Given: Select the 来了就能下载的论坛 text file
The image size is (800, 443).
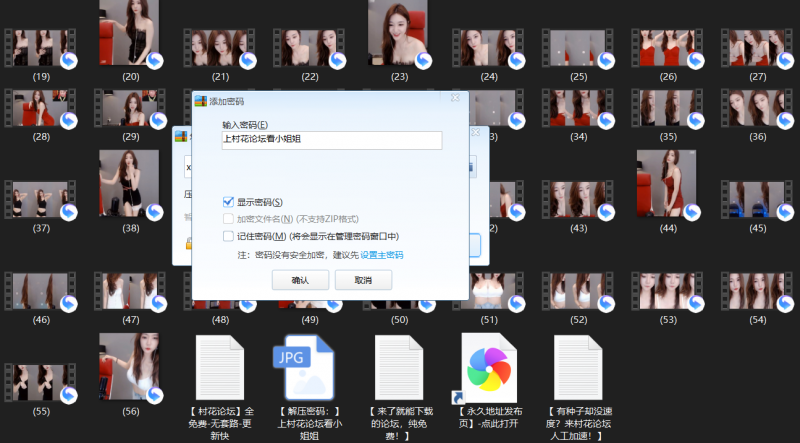Looking at the screenshot, I should coord(400,367).
